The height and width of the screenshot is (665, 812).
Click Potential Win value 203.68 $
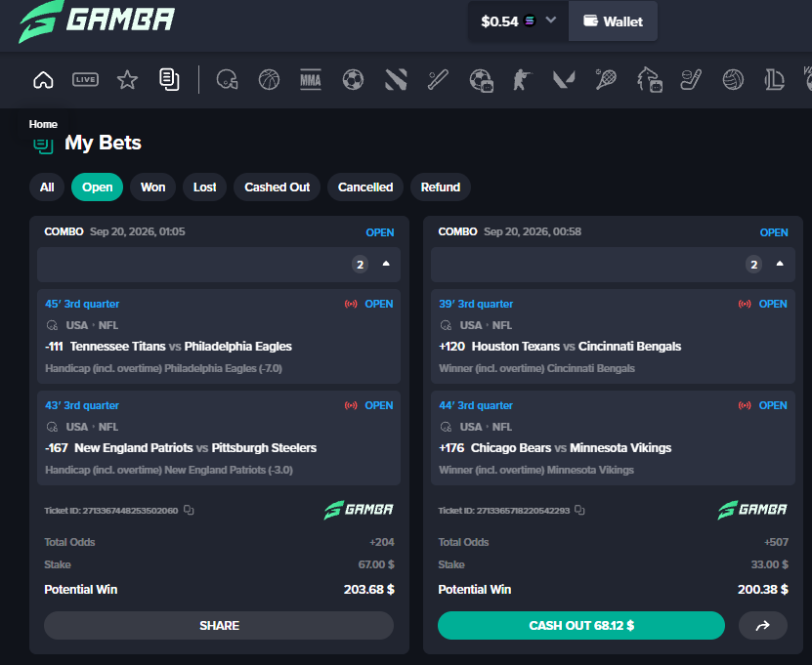point(368,590)
